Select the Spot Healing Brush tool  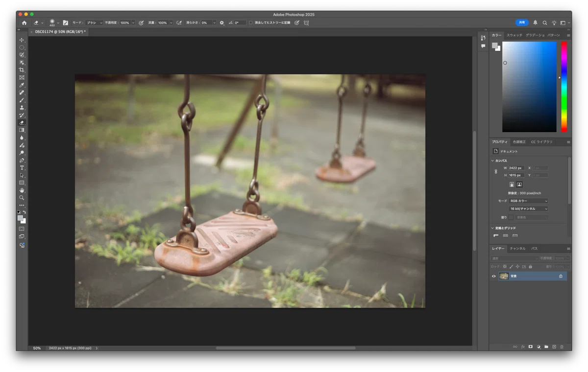click(x=22, y=93)
